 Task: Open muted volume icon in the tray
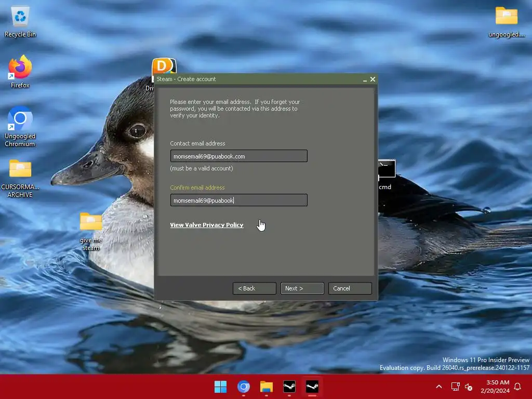(x=469, y=387)
